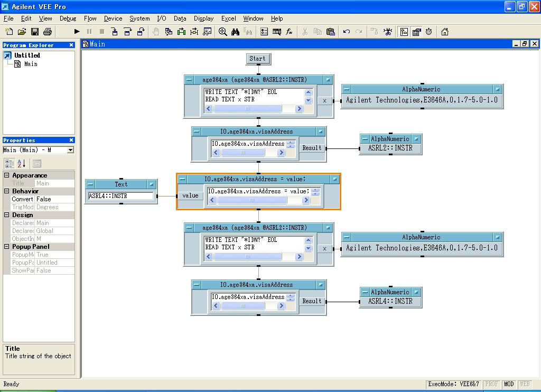
Task: Click the ASRL4::INSTR text input field
Action: click(120, 196)
